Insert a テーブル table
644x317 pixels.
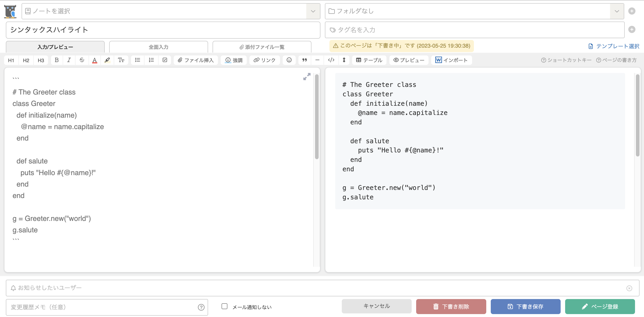tap(369, 60)
